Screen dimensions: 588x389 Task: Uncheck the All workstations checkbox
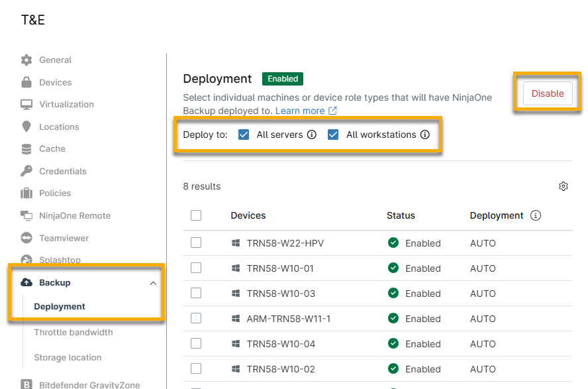[x=334, y=135]
